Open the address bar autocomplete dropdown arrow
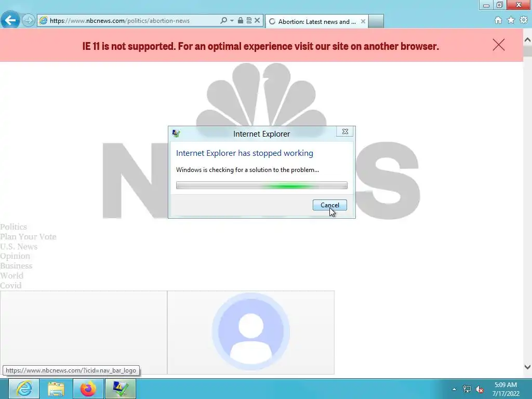 pos(232,21)
